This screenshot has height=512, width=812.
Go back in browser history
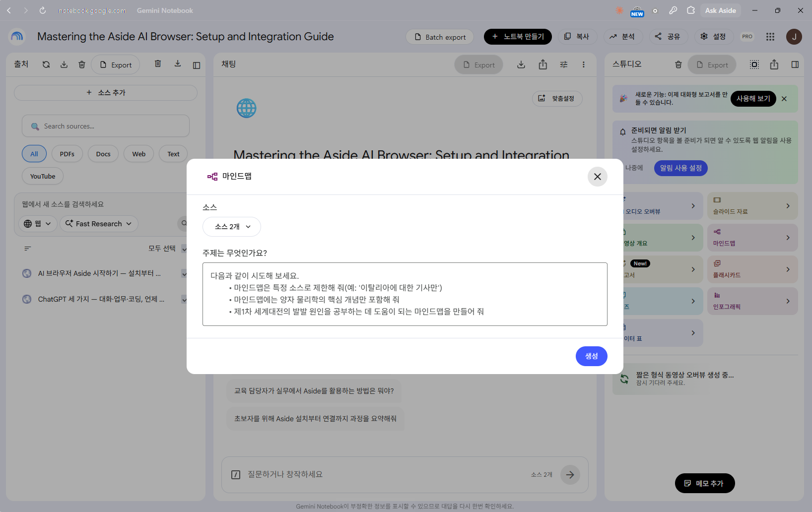point(9,10)
